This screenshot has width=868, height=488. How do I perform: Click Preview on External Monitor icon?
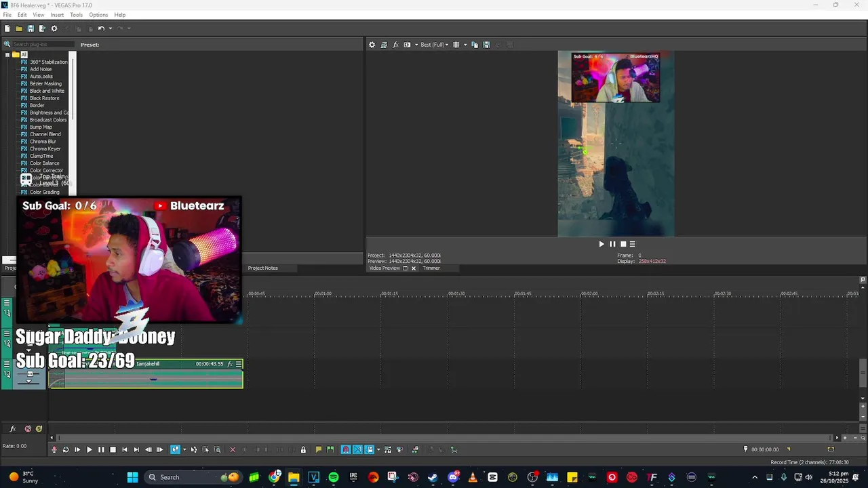tap(384, 45)
